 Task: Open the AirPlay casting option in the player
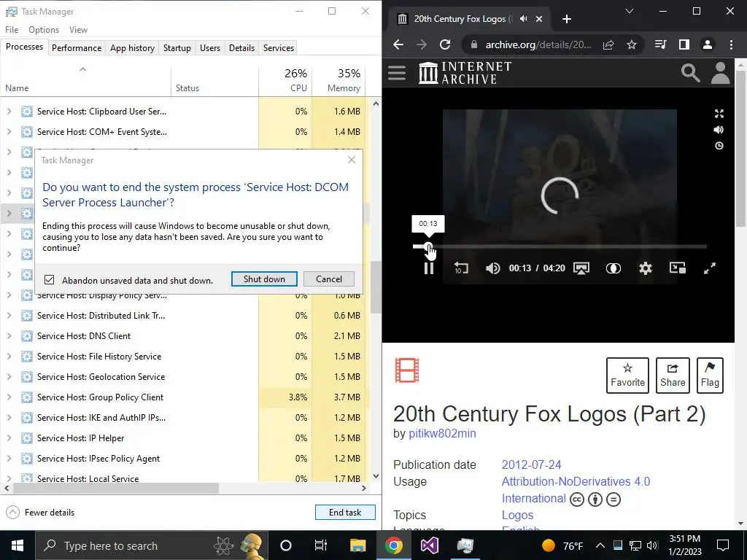point(581,268)
